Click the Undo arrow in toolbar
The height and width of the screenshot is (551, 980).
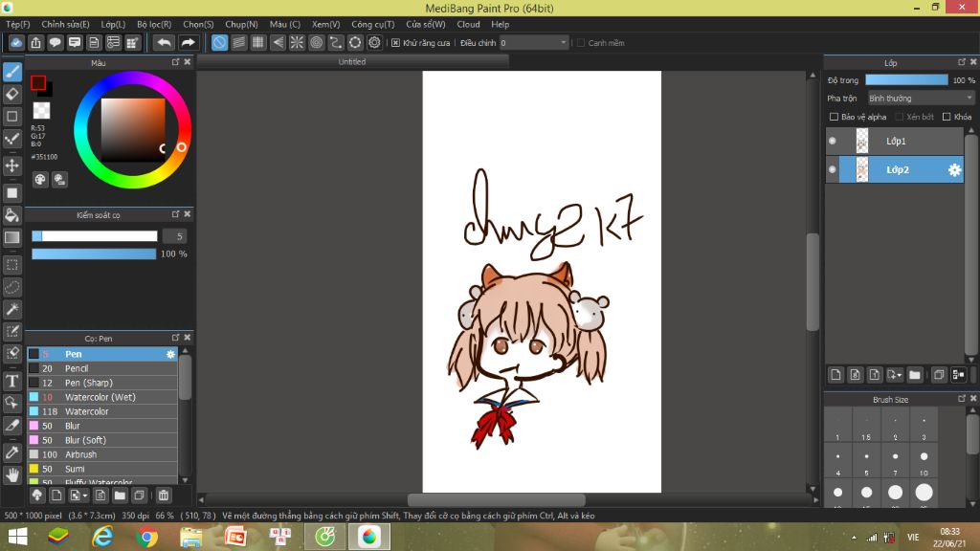pyautogui.click(x=165, y=42)
